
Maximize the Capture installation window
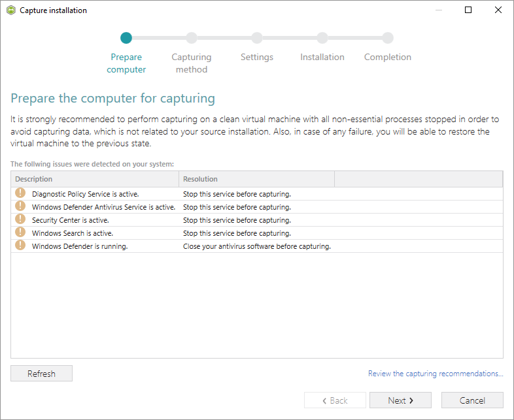pos(468,10)
